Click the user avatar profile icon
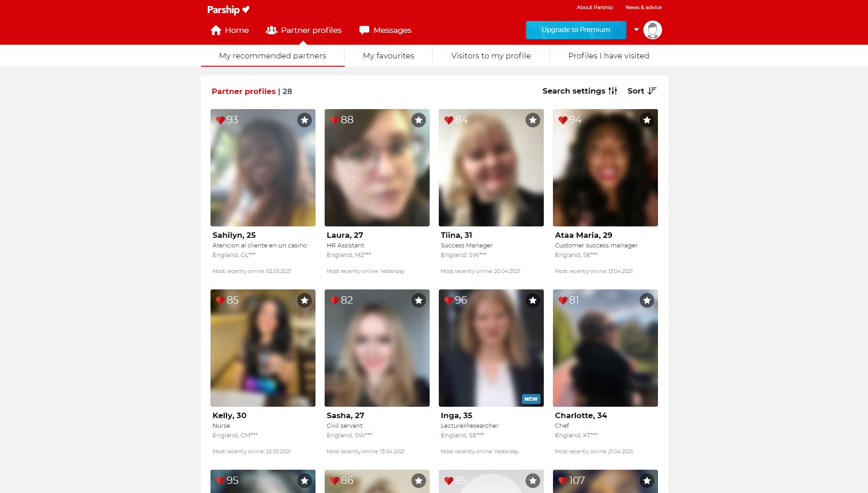Viewport: 868px width, 493px height. [652, 30]
